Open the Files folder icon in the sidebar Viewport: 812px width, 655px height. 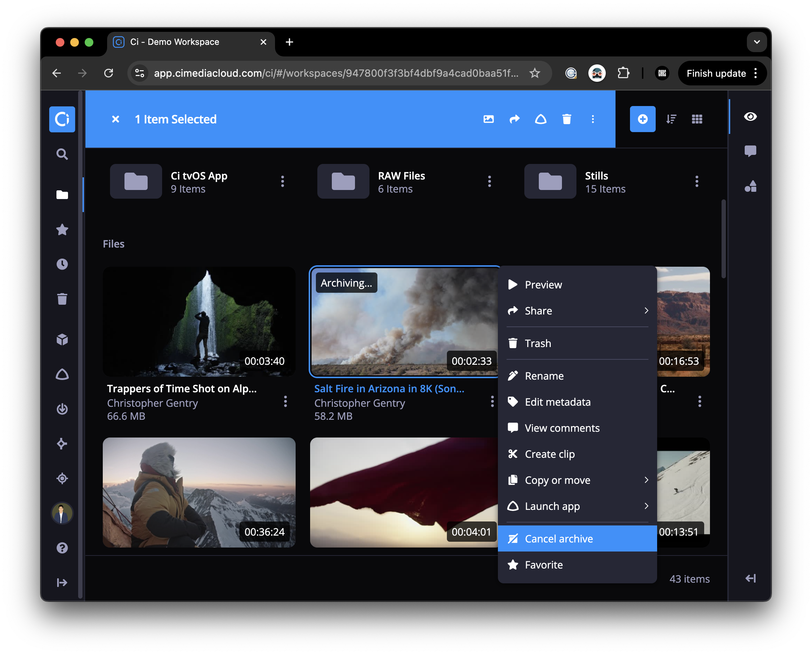click(x=62, y=195)
